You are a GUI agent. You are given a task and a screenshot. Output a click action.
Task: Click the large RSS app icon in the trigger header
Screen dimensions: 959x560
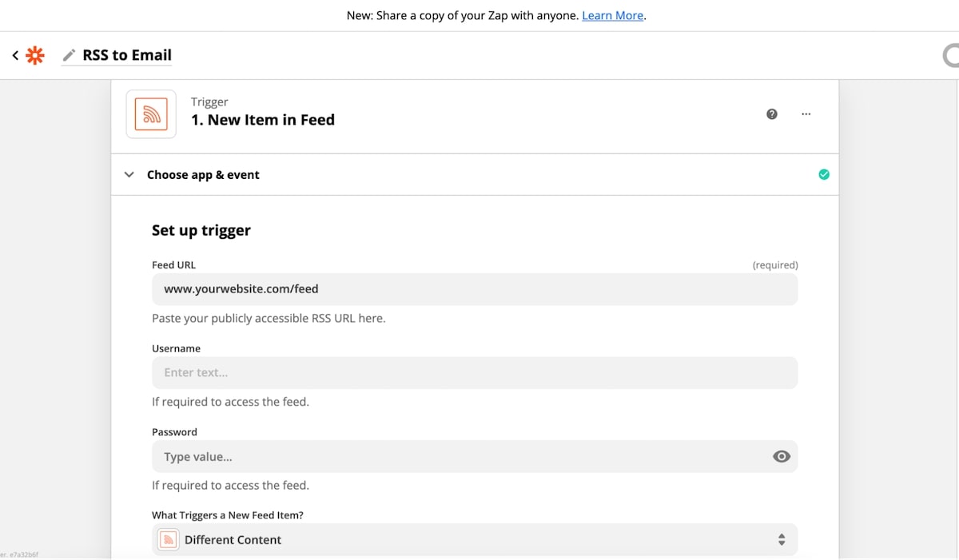(x=151, y=114)
